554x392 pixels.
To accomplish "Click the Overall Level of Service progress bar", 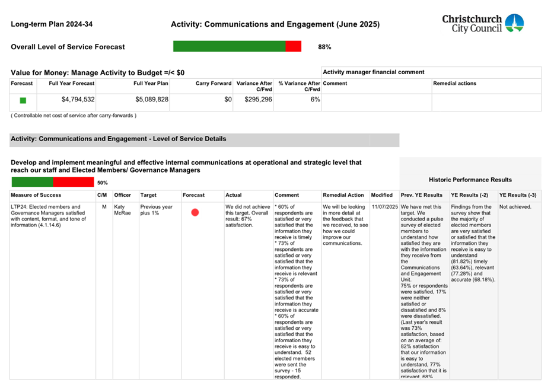I will point(237,46).
